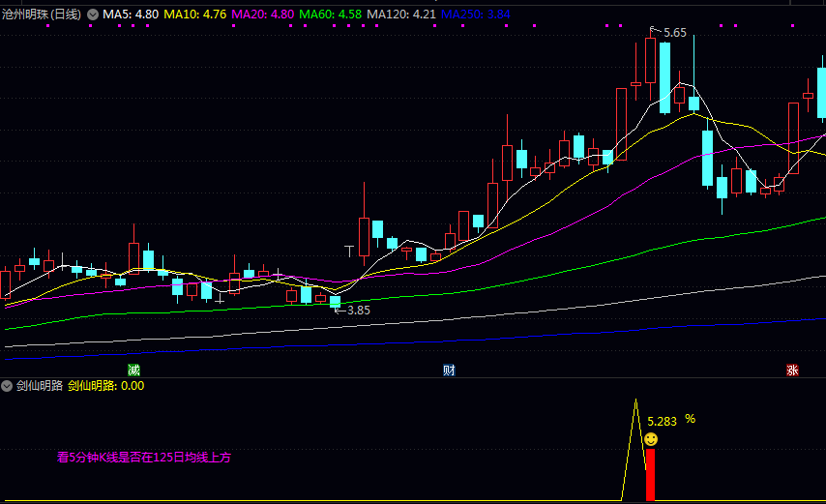Click the yellow spike peak in 剑仙明路 panel

coord(635,400)
